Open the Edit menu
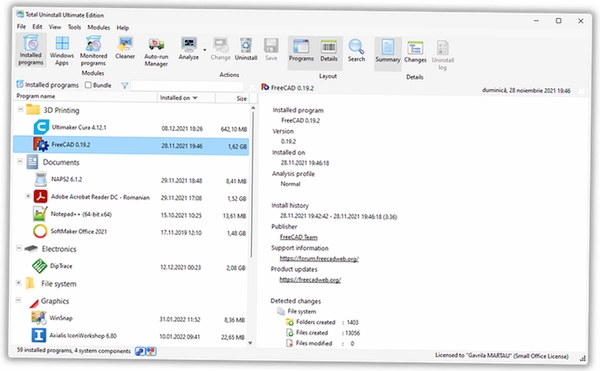This screenshot has width=600, height=371. (x=37, y=26)
